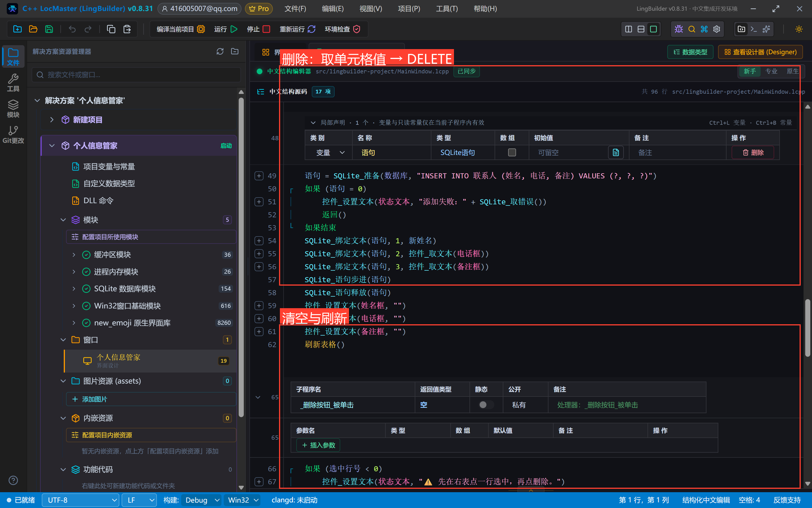This screenshot has width=812, height=508.
Task: Open the 文件(F) menu
Action: 295,9
